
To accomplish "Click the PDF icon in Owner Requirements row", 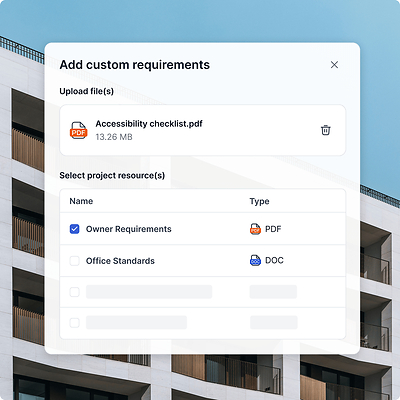I will pos(255,229).
